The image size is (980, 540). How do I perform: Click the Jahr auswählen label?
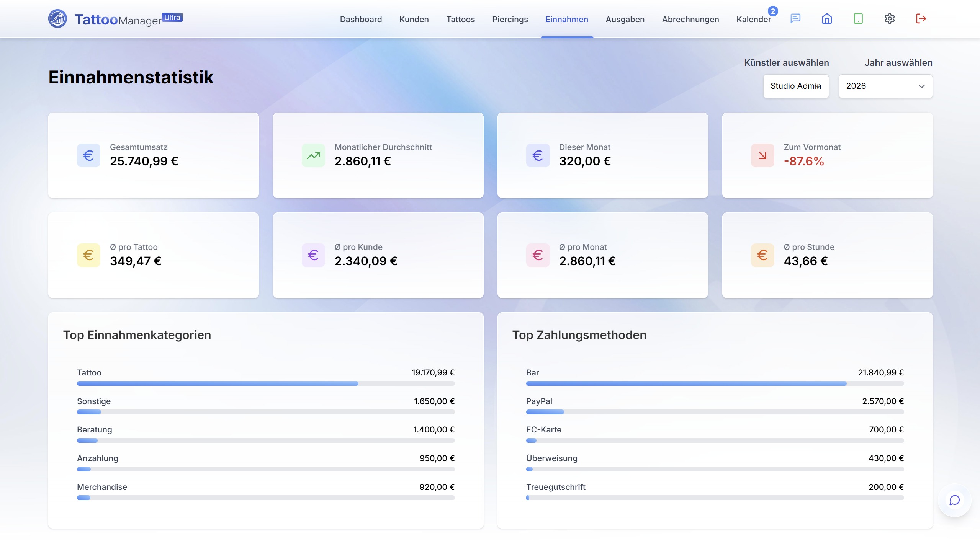898,63
